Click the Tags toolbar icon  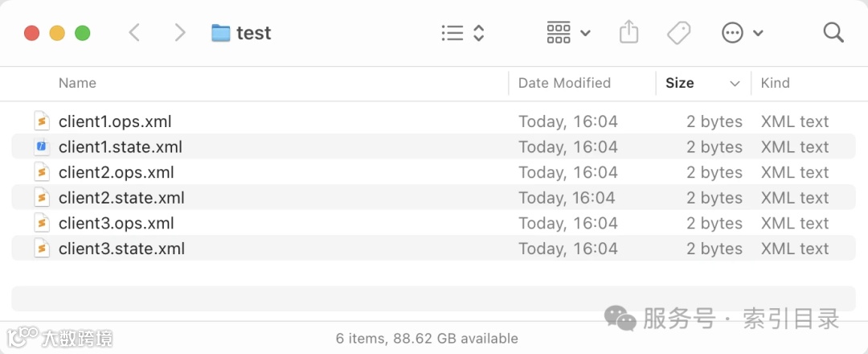click(x=679, y=33)
